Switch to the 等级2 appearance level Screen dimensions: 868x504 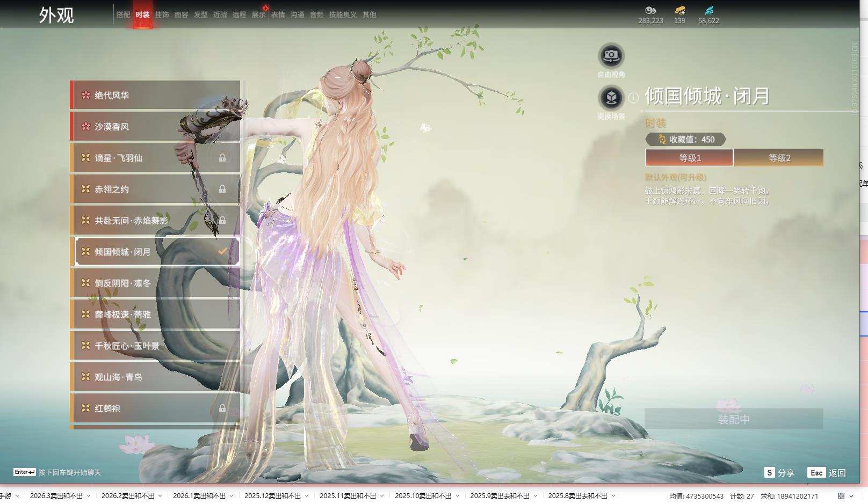779,158
